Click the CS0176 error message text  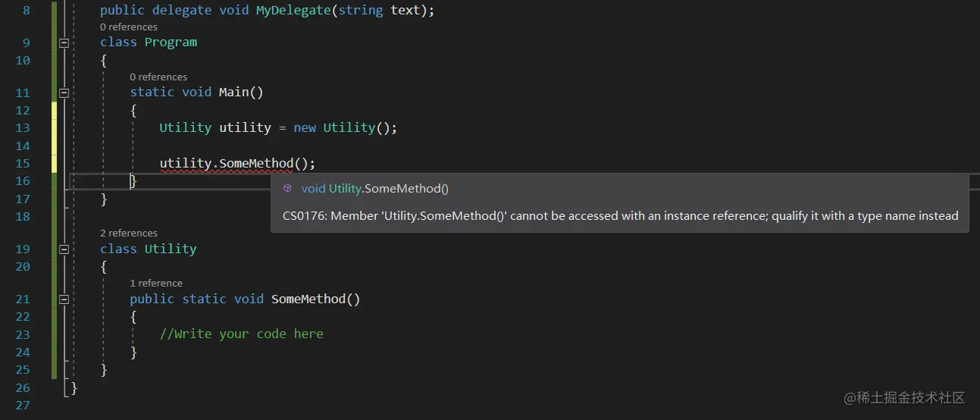click(x=621, y=216)
